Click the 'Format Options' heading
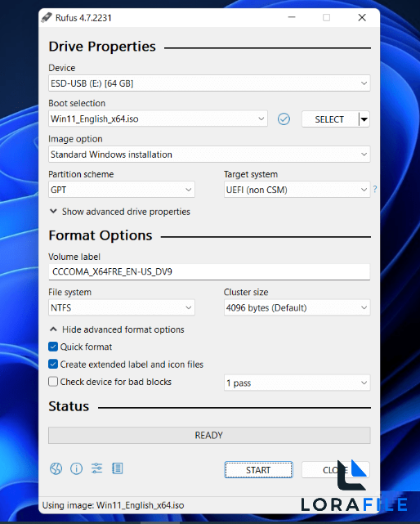 101,235
